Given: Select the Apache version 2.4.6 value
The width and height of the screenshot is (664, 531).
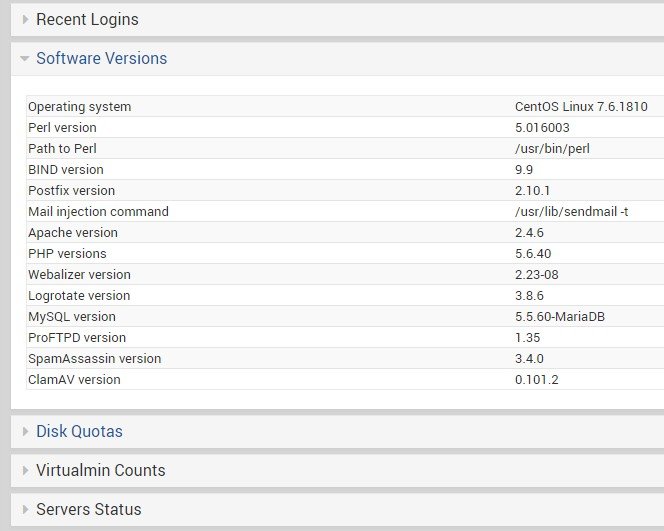Looking at the screenshot, I should 529,233.
